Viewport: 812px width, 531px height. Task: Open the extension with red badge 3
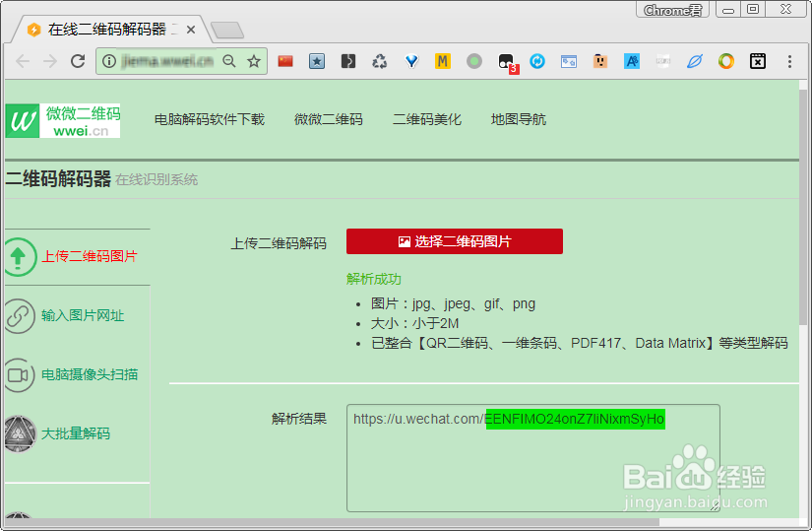(x=507, y=63)
